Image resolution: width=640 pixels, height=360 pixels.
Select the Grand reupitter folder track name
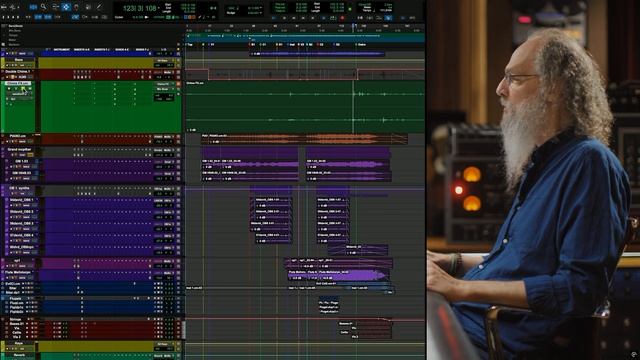(20, 150)
